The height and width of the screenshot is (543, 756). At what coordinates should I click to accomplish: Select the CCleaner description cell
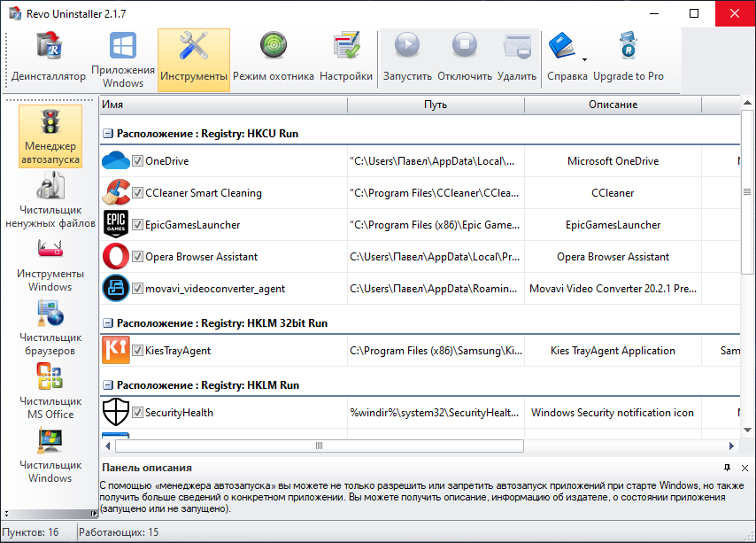pos(613,192)
